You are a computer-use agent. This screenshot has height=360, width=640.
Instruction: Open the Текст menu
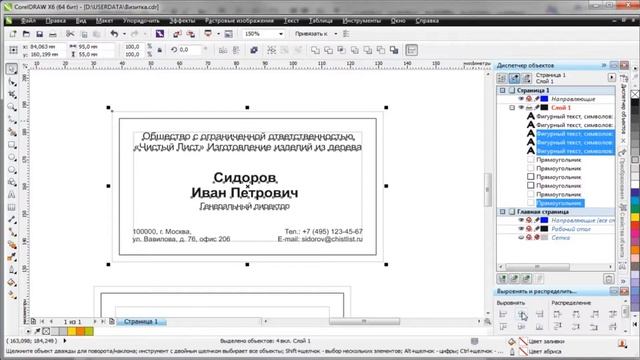(x=291, y=20)
